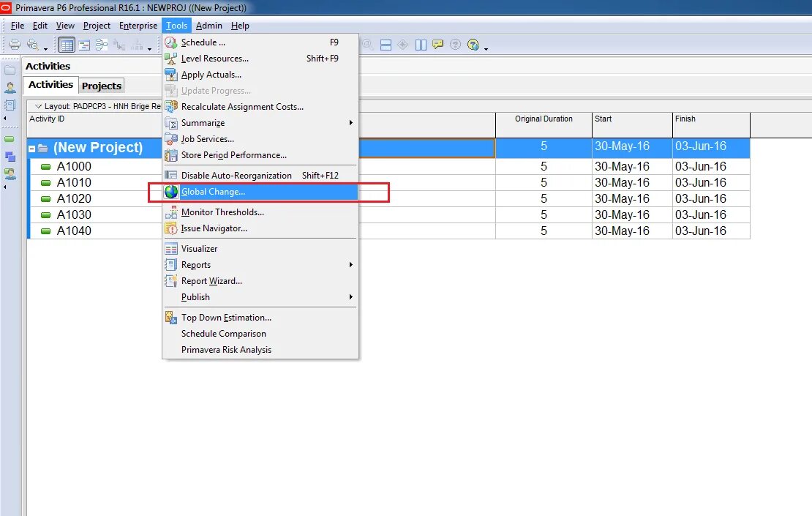Click the Issue Navigator warning icon
This screenshot has width=812, height=516.
click(x=171, y=228)
